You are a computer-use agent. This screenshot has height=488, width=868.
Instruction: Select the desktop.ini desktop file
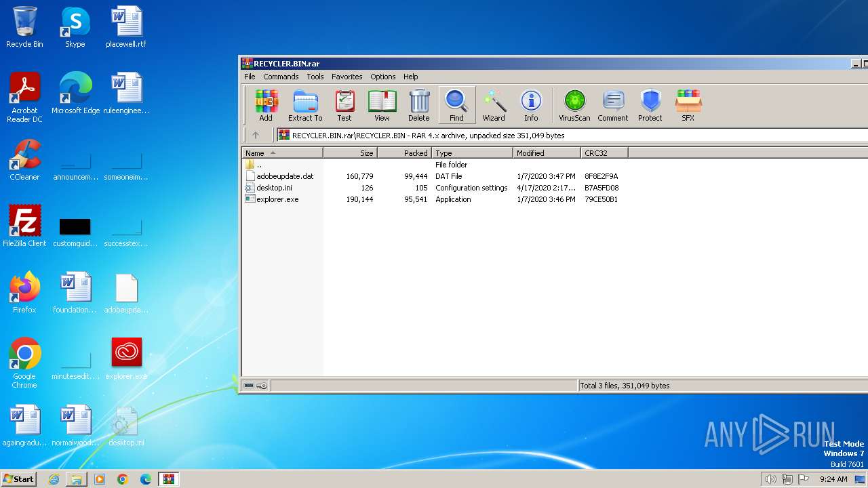point(126,426)
